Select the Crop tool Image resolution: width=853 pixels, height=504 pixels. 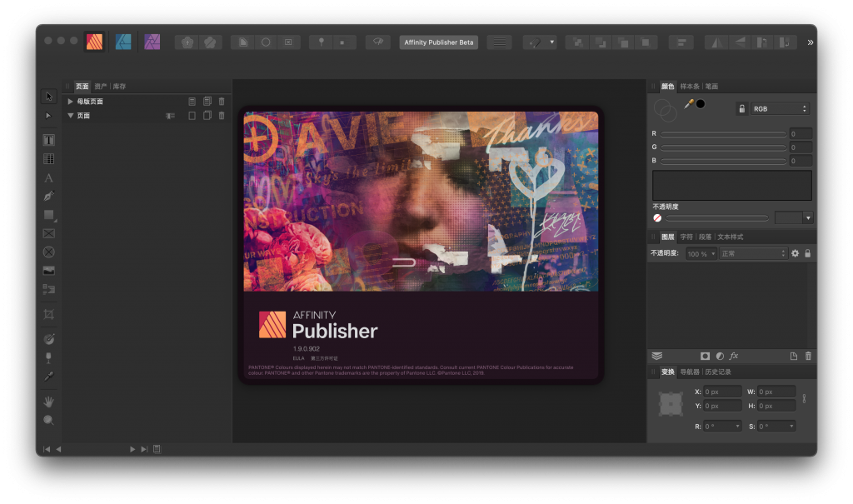coord(49,314)
